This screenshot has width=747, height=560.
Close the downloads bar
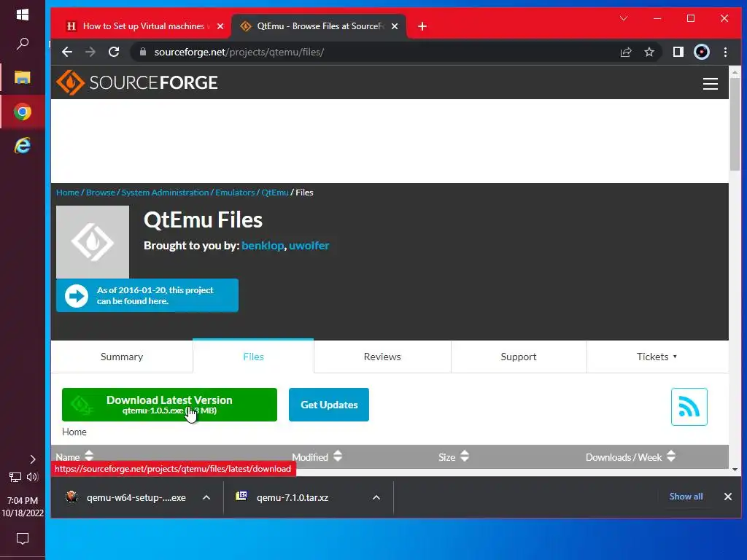(x=728, y=497)
